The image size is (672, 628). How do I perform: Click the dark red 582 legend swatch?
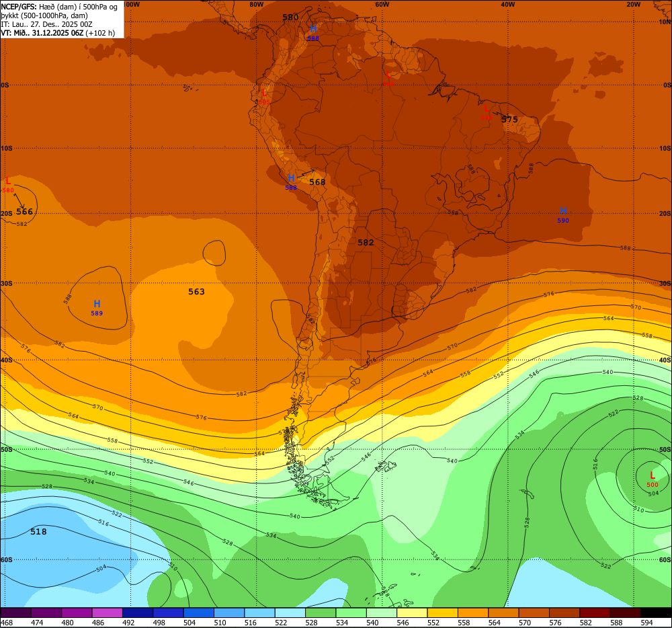pos(595,613)
